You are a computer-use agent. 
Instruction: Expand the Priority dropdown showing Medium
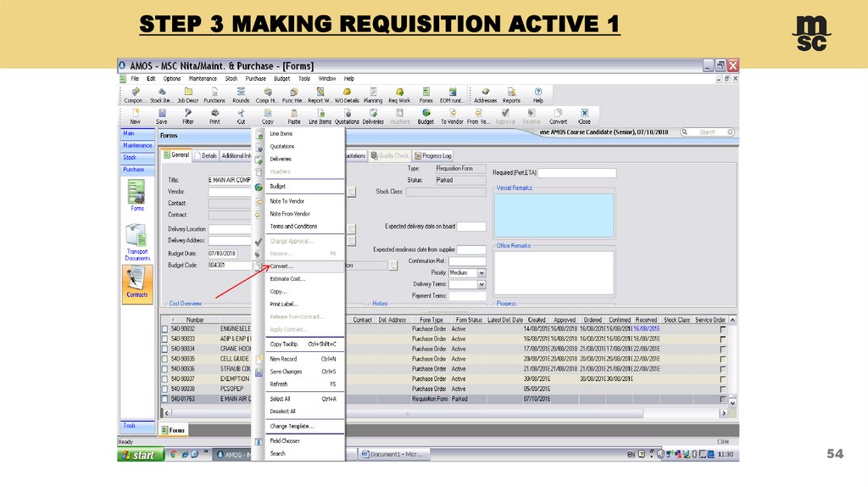[481, 273]
